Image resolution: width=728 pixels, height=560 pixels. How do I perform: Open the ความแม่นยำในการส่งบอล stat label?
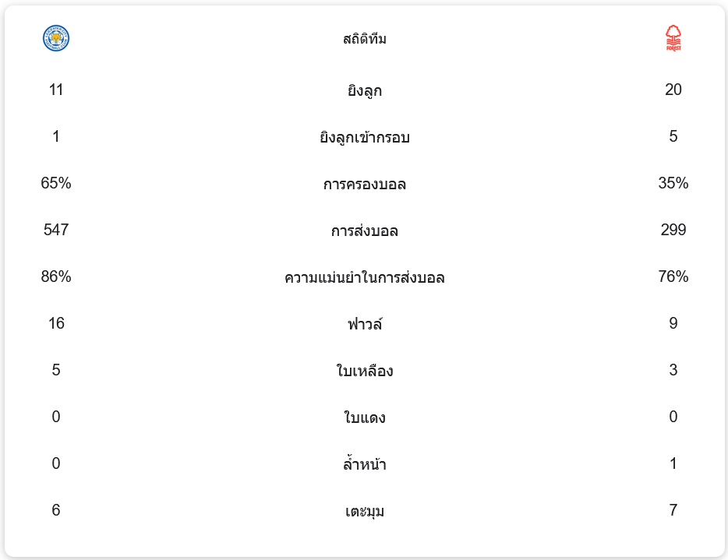[365, 277]
